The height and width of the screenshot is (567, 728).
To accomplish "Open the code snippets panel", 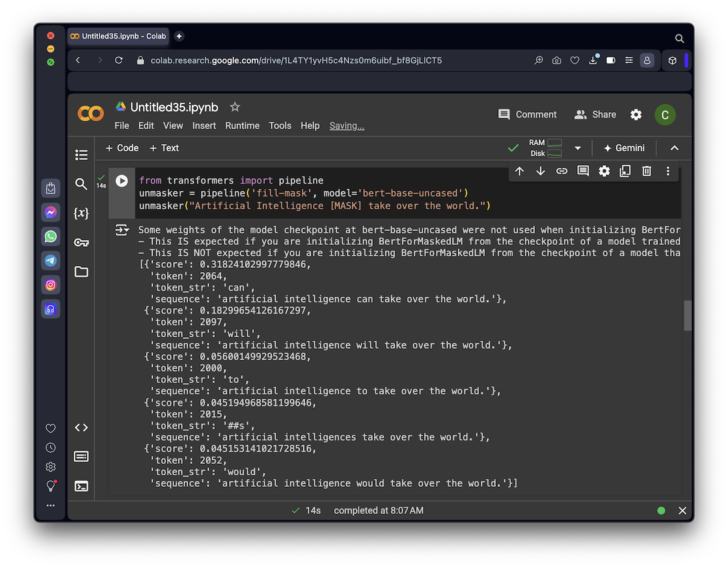I will [81, 428].
